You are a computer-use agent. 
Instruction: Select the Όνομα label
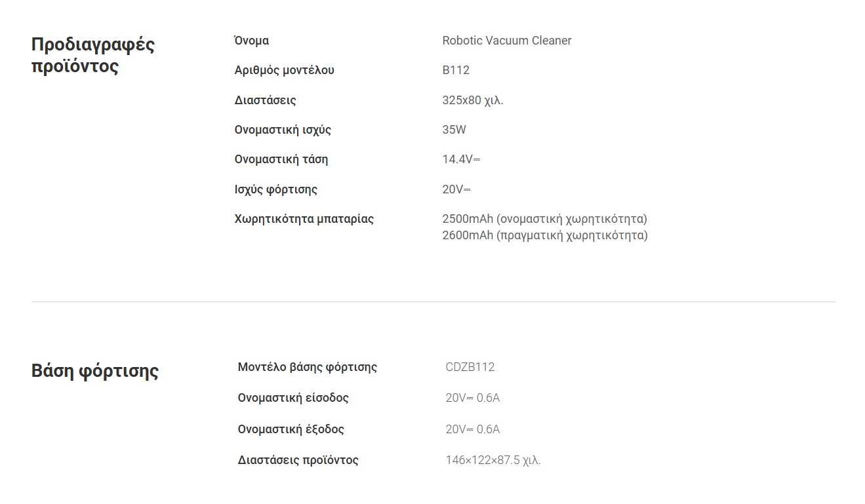[x=252, y=41]
